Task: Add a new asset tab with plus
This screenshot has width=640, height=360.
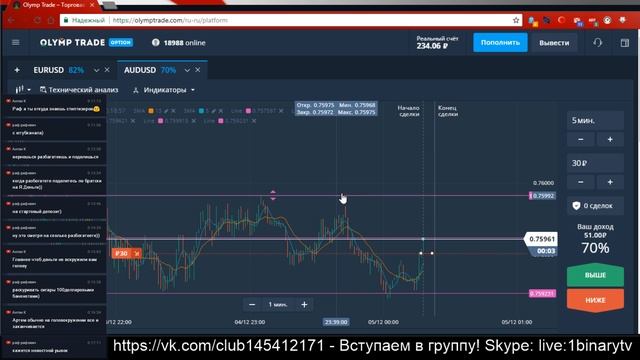Action: tap(17, 70)
